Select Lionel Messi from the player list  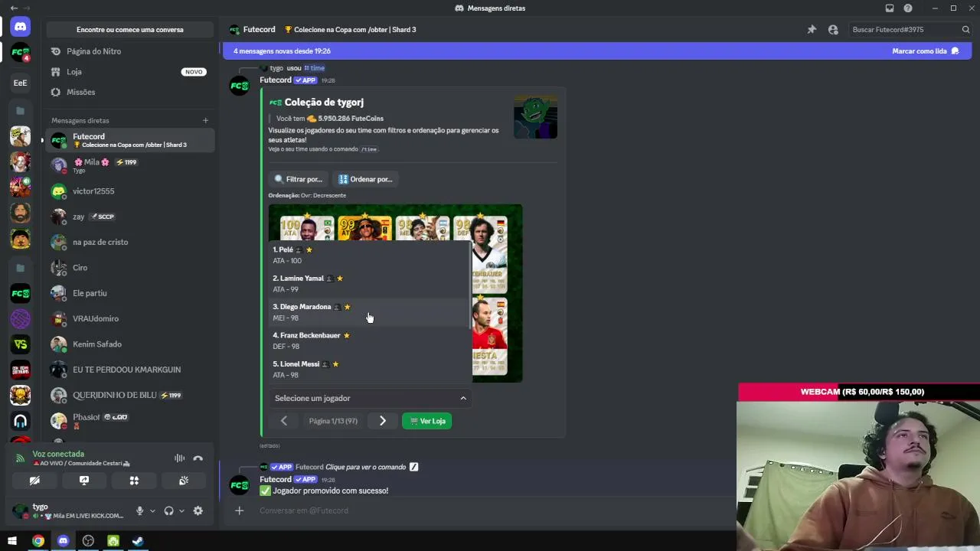tap(370, 370)
